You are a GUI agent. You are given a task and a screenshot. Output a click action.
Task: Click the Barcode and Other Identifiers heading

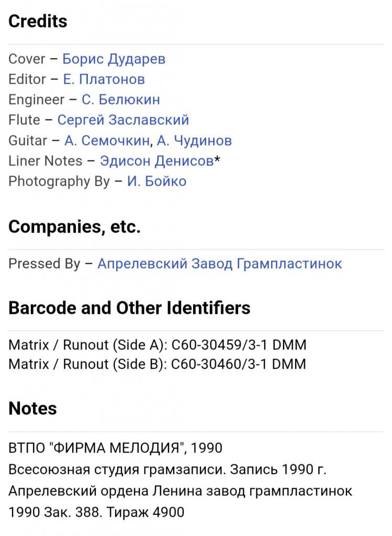pos(129,308)
